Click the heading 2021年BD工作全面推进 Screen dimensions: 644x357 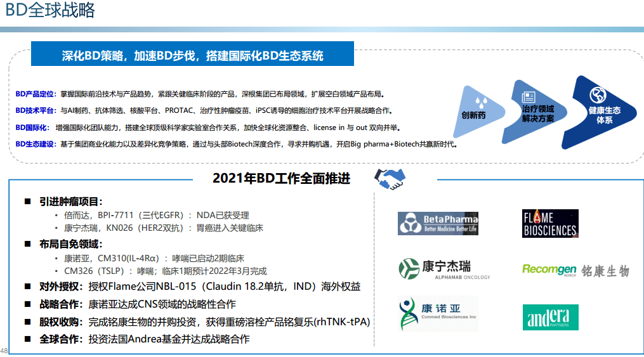(x=281, y=179)
